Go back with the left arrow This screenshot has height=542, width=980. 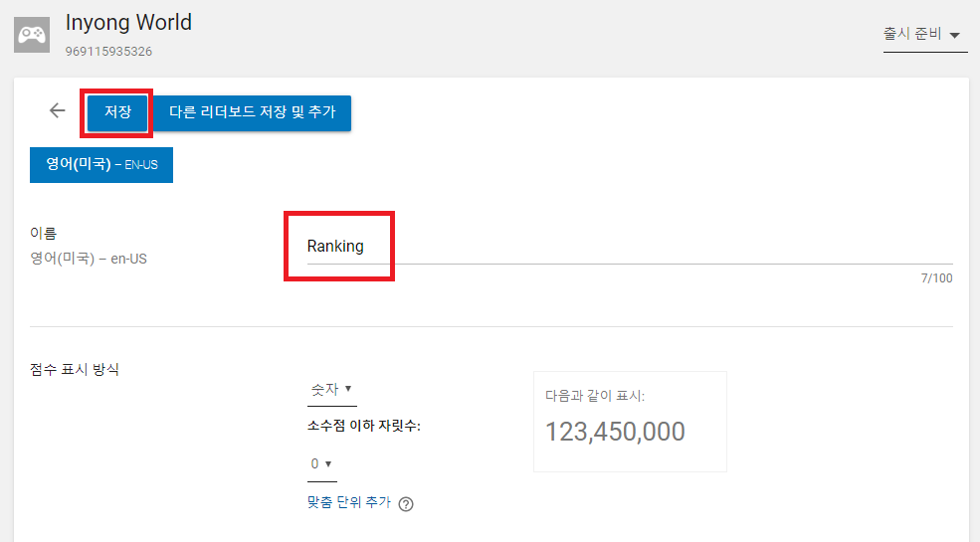point(57,111)
